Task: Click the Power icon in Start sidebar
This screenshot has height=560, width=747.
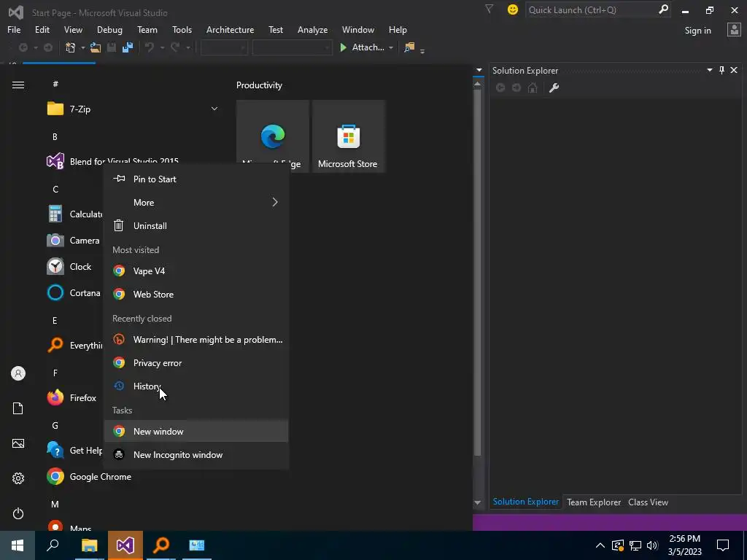Action: 18,513
